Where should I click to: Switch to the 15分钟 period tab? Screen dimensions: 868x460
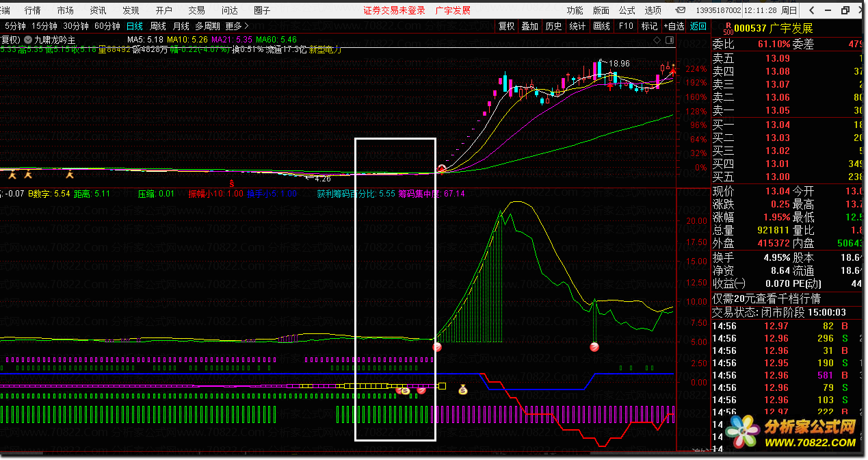(45, 26)
